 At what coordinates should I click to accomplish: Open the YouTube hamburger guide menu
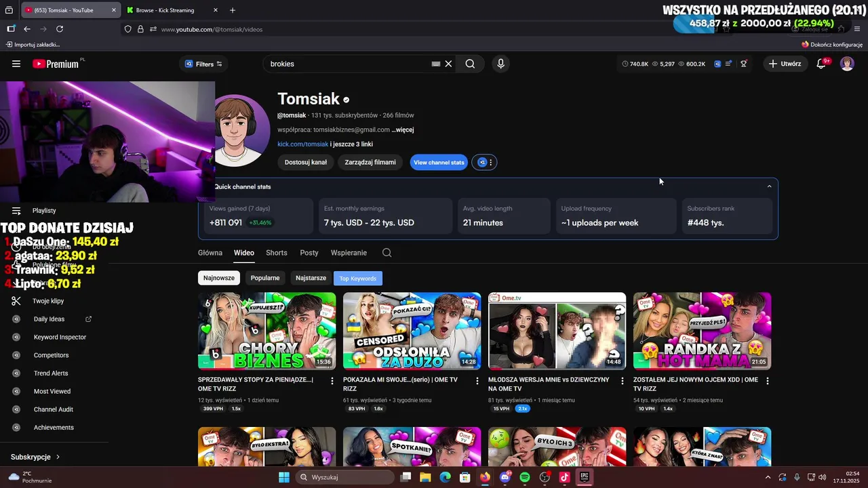[x=16, y=64]
